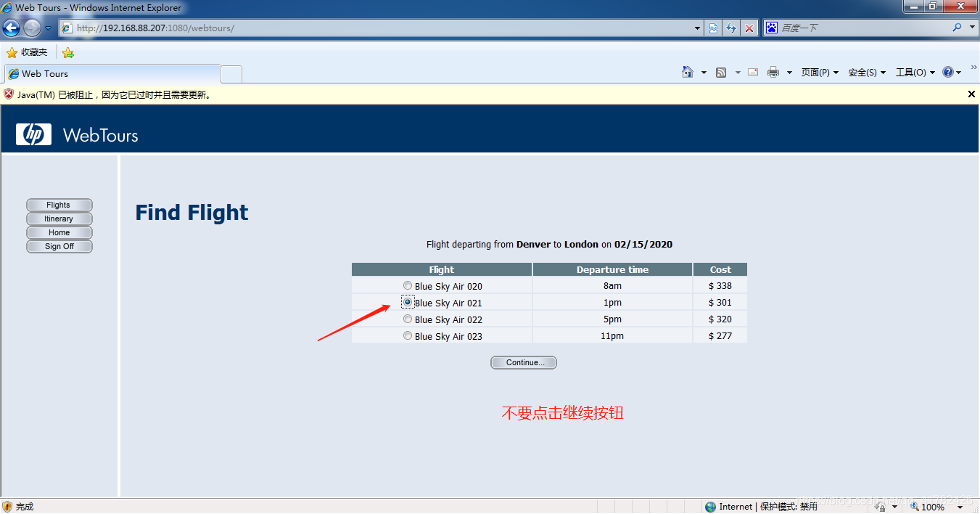
Task: Select Blue Sky Air 023 radio button
Action: coord(408,335)
